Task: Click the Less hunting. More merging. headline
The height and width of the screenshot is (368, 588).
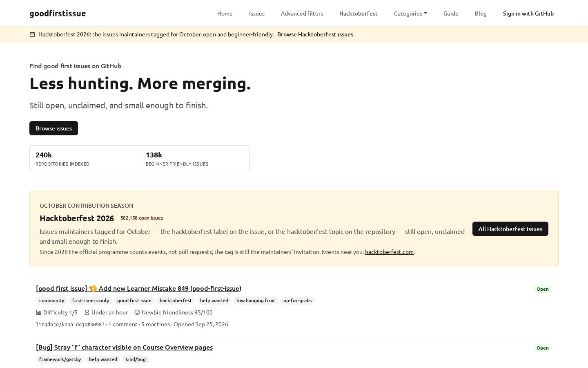Action: point(140,83)
